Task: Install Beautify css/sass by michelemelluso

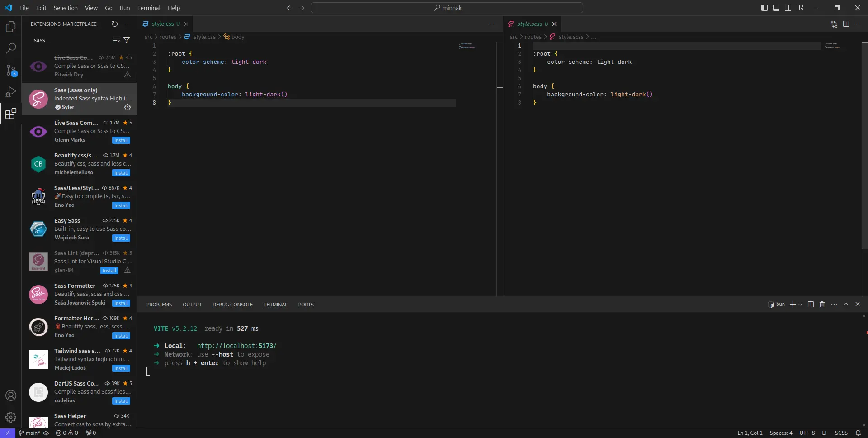Action: tap(121, 173)
